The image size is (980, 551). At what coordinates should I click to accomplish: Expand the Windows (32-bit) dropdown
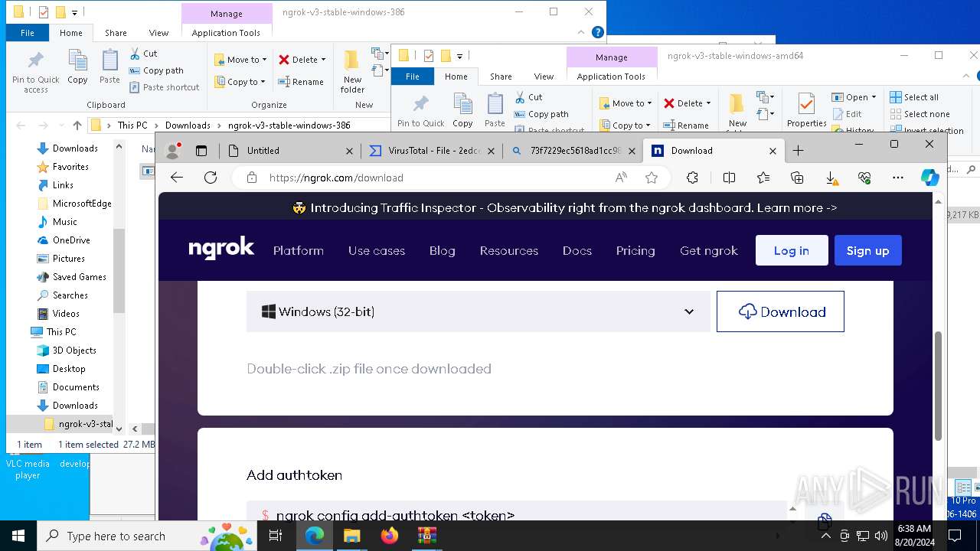coord(479,311)
